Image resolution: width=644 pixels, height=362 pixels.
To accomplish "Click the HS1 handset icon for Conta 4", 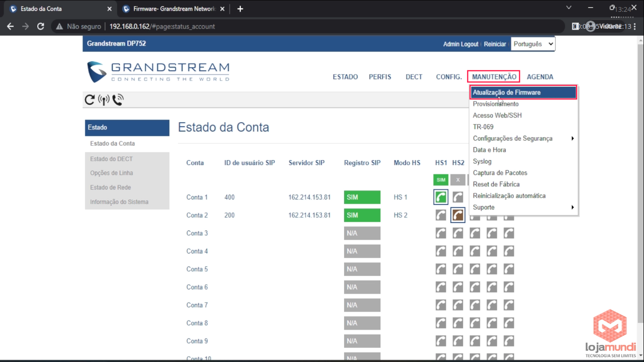I will pyautogui.click(x=441, y=251).
